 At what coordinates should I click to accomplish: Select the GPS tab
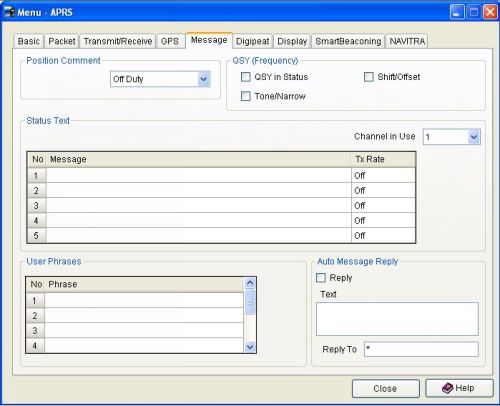170,41
